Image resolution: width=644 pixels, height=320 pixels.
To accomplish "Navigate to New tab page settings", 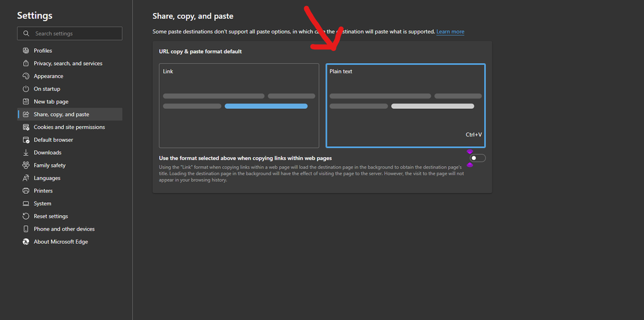I will click(70, 102).
